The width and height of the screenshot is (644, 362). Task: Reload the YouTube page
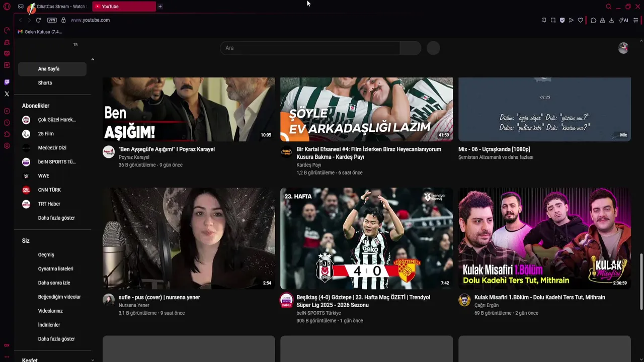tap(38, 20)
